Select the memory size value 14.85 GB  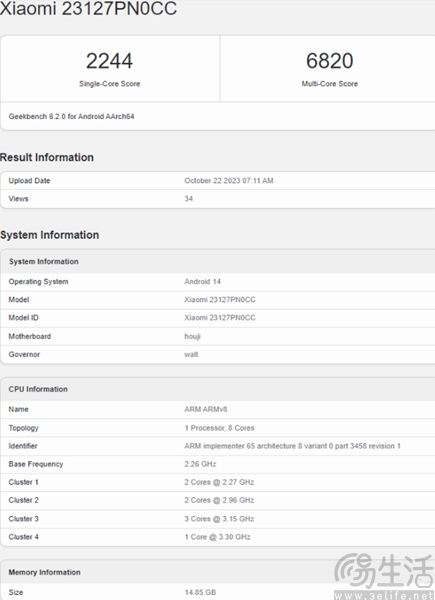point(200,592)
